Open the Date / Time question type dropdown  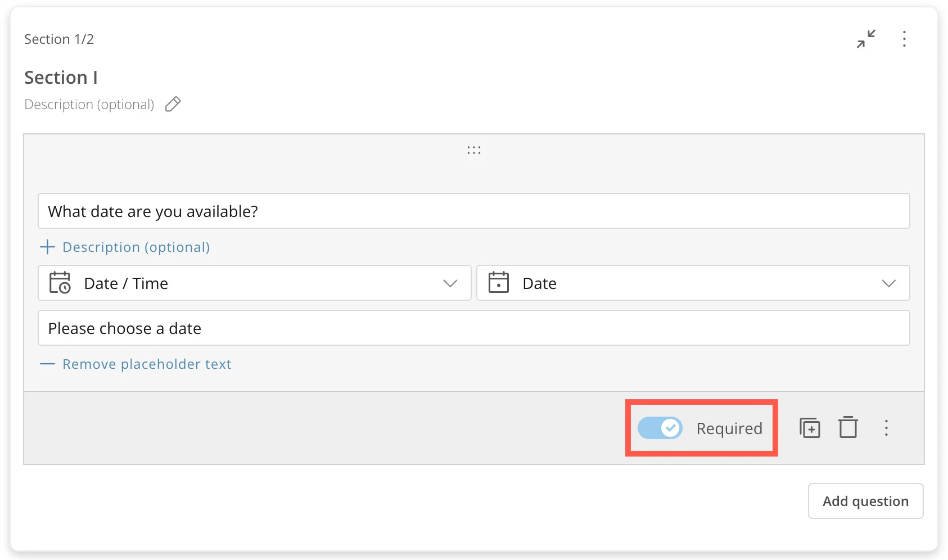[255, 283]
